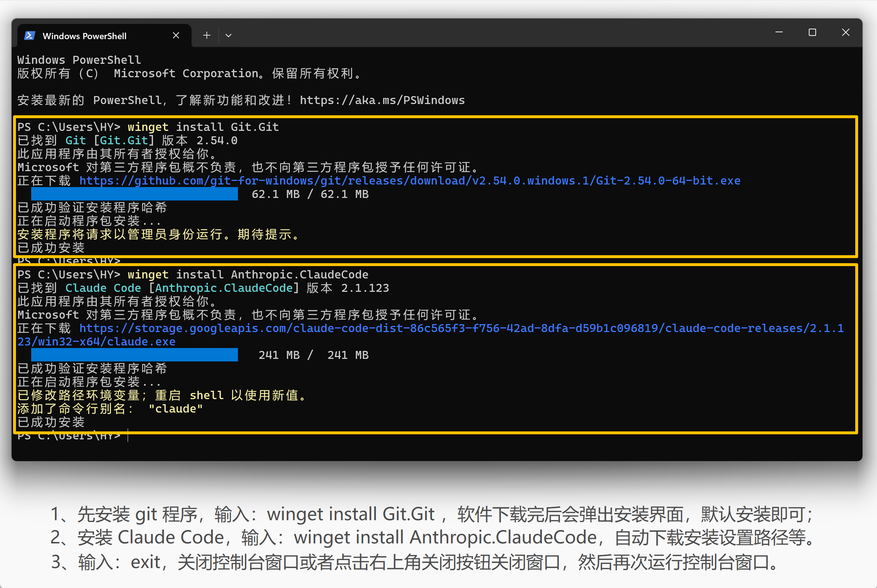This screenshot has height=588, width=877.
Task: Expand the new tab profile dropdown
Action: (x=228, y=36)
